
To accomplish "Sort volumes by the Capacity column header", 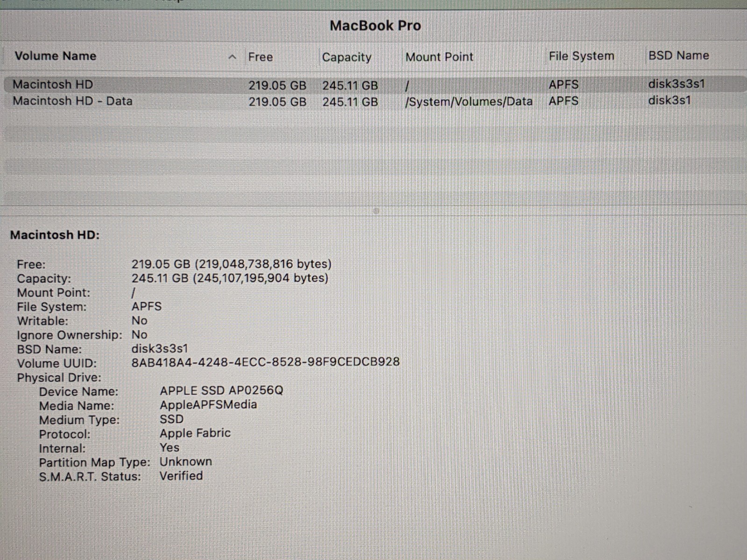I will pyautogui.click(x=346, y=57).
